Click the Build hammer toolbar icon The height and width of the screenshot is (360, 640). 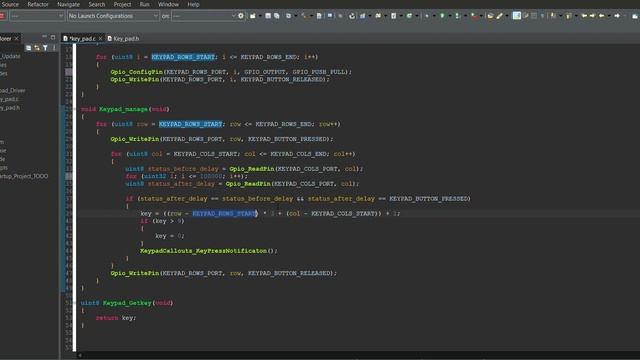304,16
